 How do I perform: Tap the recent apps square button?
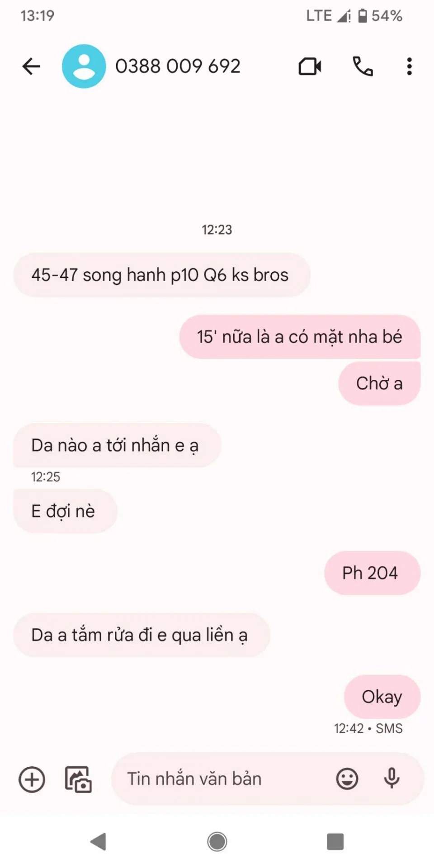point(335,842)
